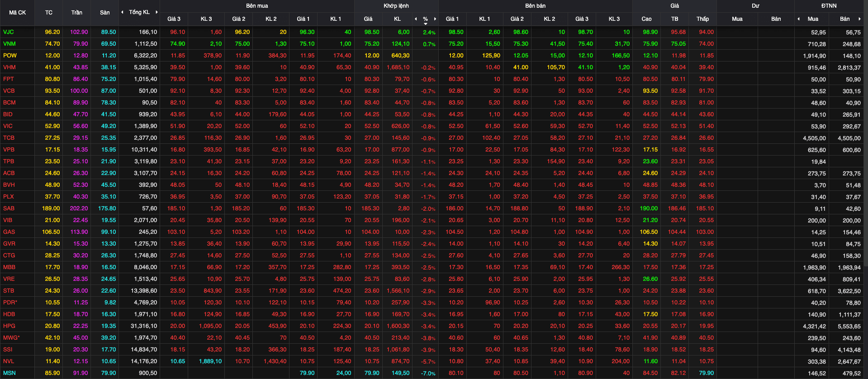Sort by the Trần column header

coord(77,13)
